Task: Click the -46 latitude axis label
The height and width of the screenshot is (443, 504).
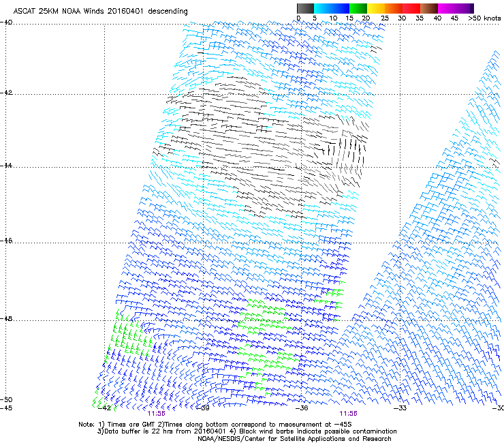Action: point(6,241)
